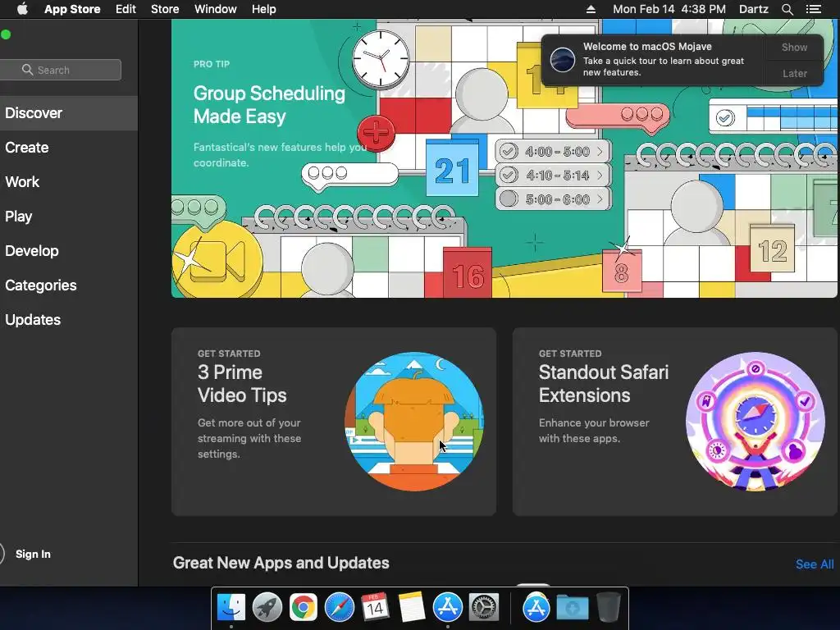The height and width of the screenshot is (630, 840).
Task: Open the 3 Prime Video Tips card
Action: point(334,422)
